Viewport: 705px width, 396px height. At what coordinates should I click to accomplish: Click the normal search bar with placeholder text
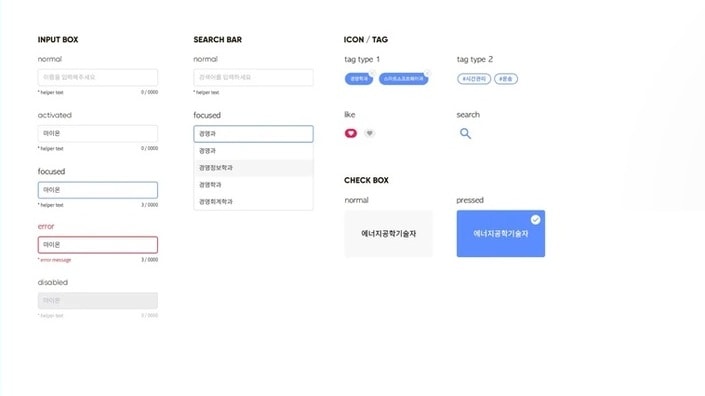coord(253,77)
